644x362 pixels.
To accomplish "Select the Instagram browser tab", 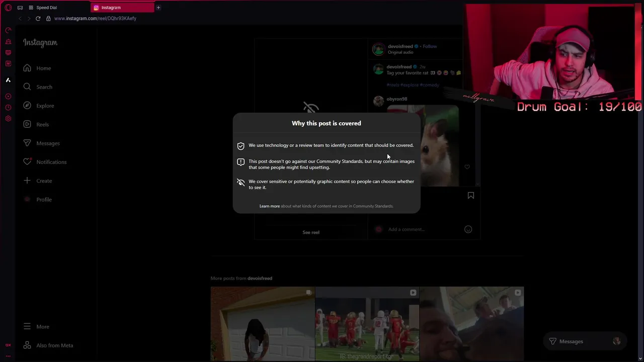I will click(122, 8).
